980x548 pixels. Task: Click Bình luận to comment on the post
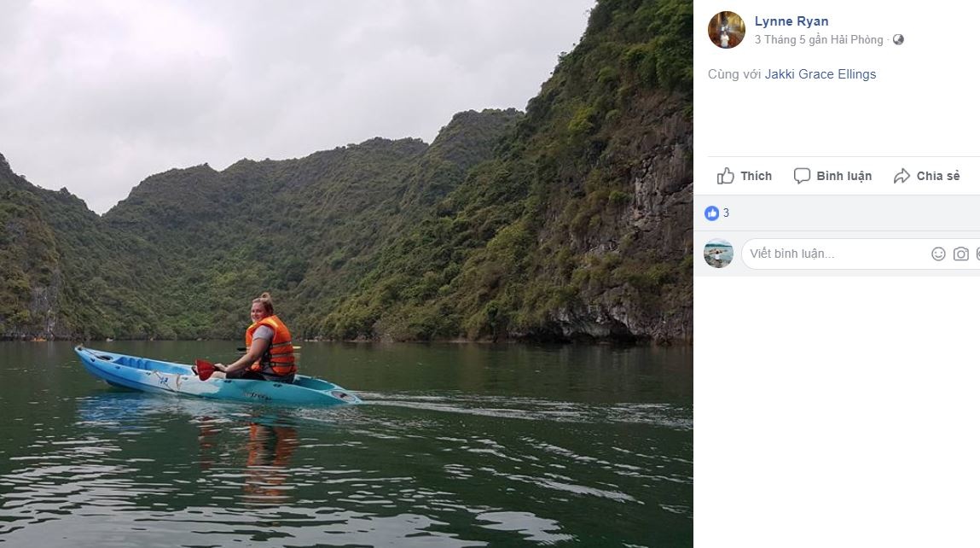[844, 175]
